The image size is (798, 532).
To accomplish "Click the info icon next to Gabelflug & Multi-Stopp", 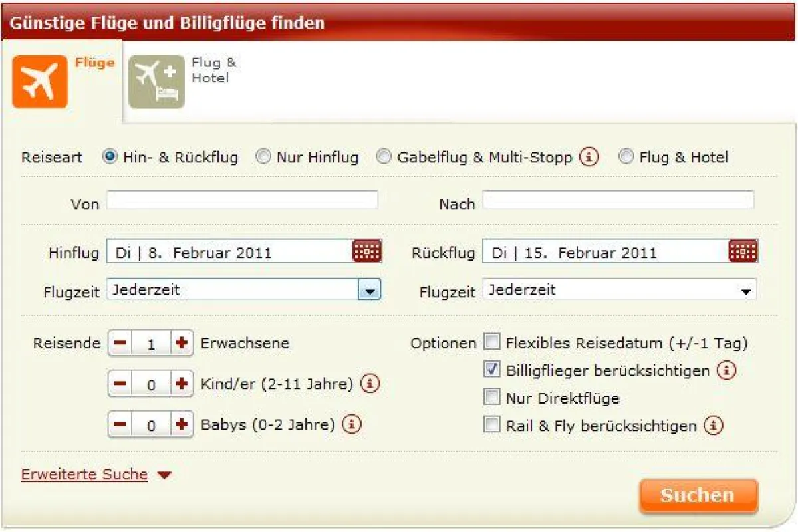I will point(591,157).
